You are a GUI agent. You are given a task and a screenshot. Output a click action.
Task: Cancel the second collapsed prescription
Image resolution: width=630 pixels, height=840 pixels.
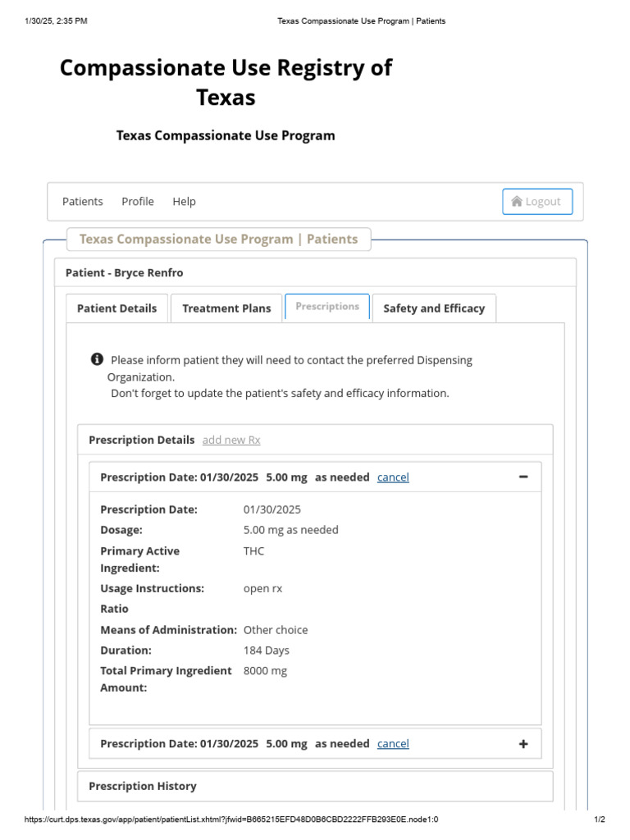393,743
